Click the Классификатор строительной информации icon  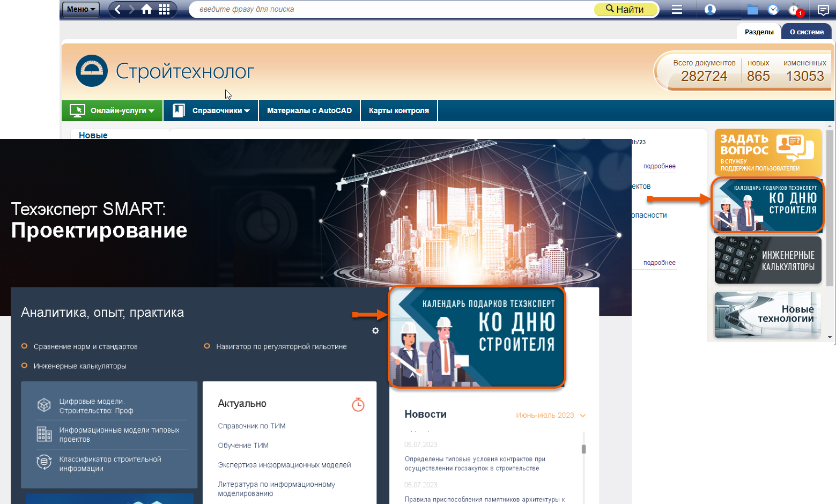click(44, 462)
